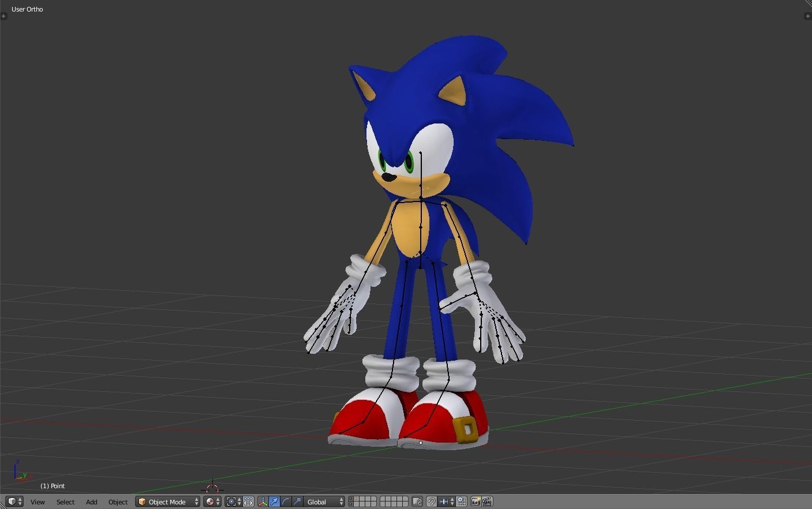This screenshot has height=509, width=812.
Task: Click the area split corner widget at top right
Action: [808, 3]
